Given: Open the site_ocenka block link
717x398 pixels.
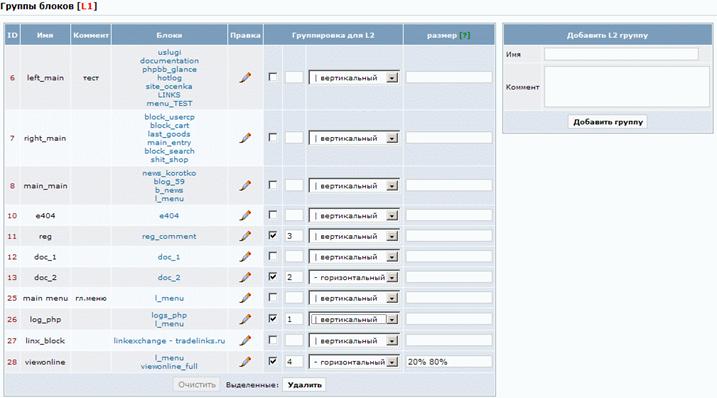Looking at the screenshot, I should [169, 86].
